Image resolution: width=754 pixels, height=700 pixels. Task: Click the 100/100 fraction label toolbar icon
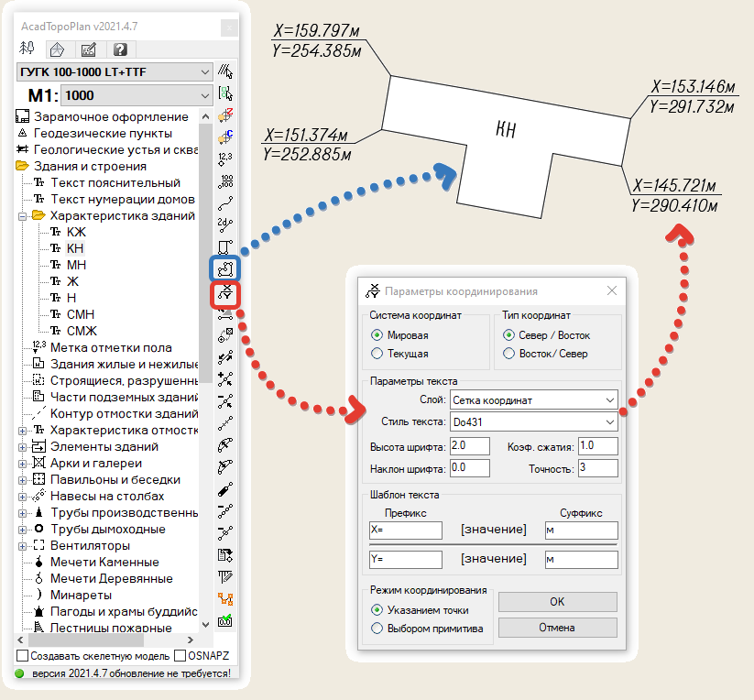225,180
